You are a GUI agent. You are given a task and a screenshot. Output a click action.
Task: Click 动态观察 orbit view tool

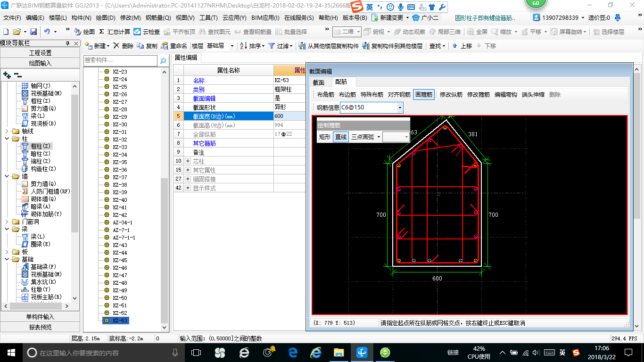[x=409, y=32]
